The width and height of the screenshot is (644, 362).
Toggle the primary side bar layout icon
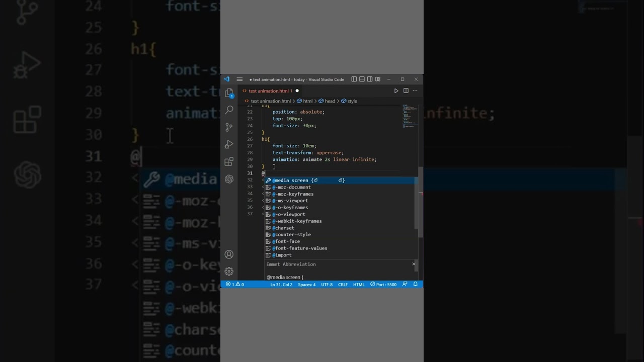[354, 79]
